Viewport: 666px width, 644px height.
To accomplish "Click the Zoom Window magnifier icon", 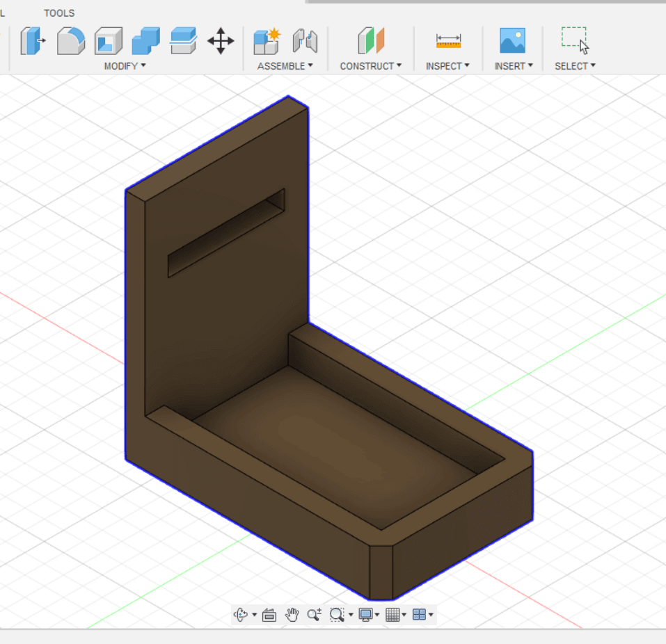I will (x=337, y=615).
